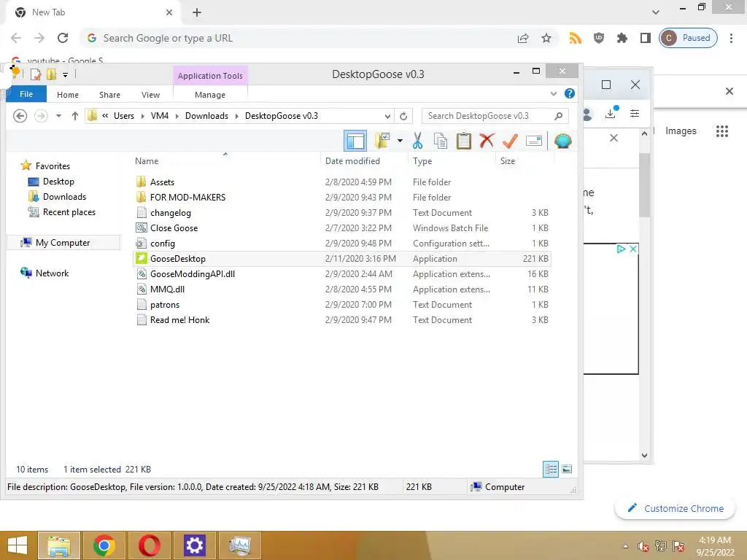Screen dimensions: 747x560
Task: Select the patrons text file
Action: 342,304
